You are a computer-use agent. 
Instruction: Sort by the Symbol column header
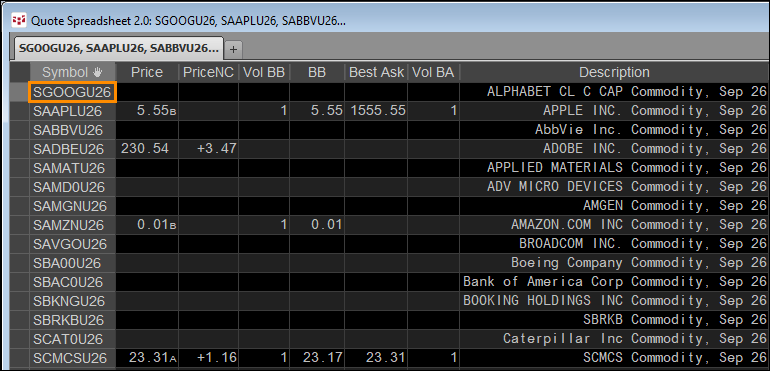tap(72, 73)
